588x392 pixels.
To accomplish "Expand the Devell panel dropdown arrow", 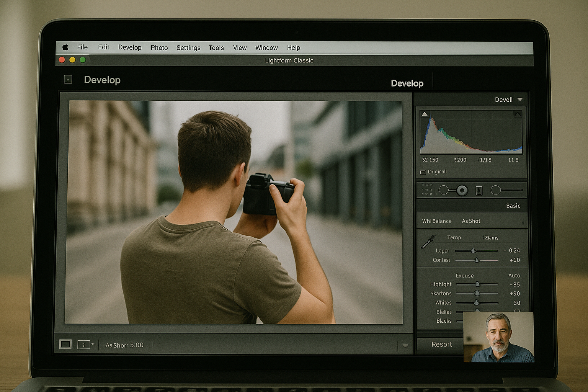I will pyautogui.click(x=520, y=100).
